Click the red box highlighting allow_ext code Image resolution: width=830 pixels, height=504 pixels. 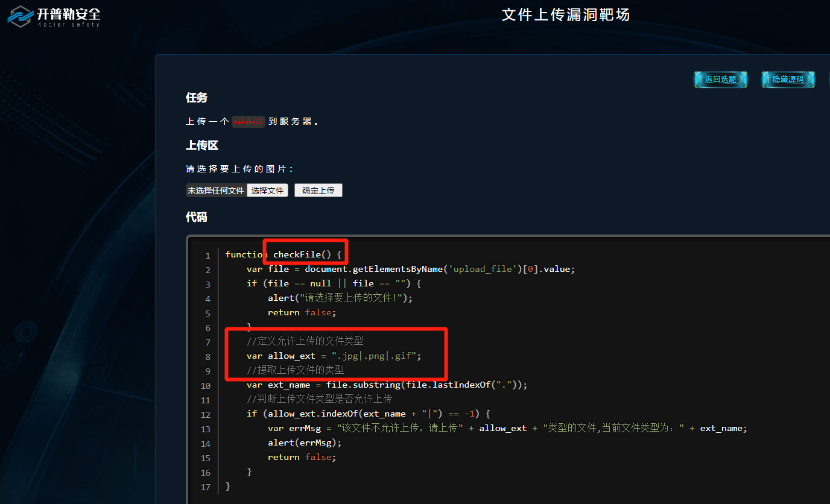tap(336, 354)
